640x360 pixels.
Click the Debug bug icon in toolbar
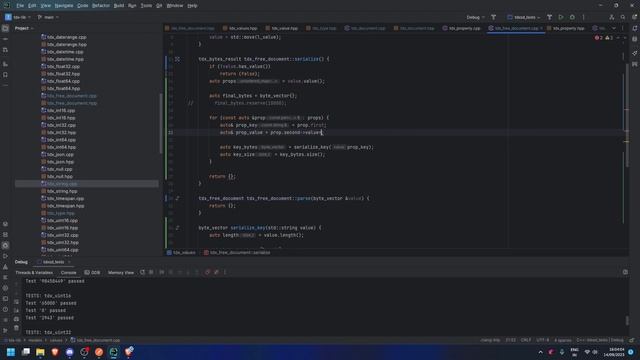click(572, 17)
